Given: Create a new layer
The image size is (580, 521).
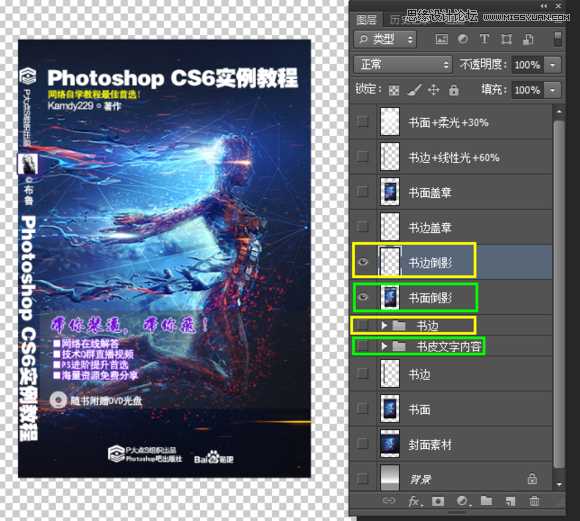Looking at the screenshot, I should tap(510, 501).
